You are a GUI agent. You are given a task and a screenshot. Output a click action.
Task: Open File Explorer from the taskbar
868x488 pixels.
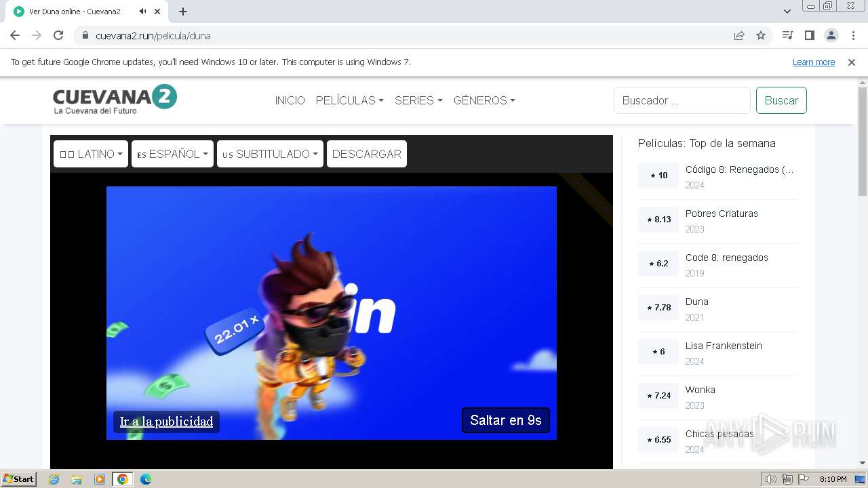[x=77, y=479]
